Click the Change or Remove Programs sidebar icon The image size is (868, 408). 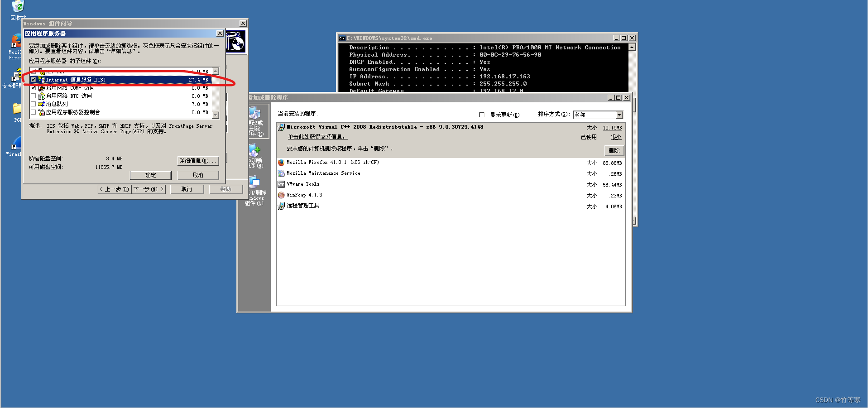click(x=254, y=113)
